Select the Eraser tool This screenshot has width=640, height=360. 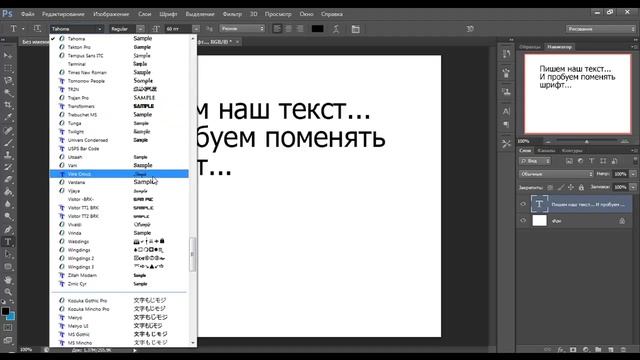[x=8, y=180]
